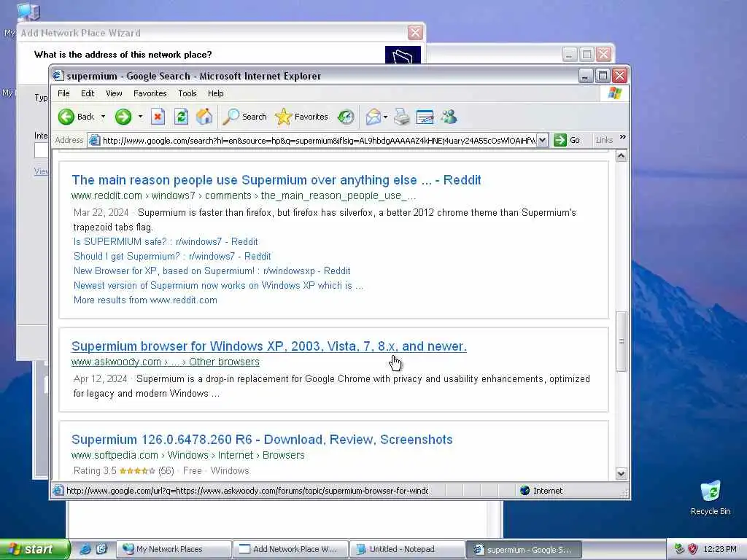Expand the Links toolbar chevron

click(x=622, y=137)
